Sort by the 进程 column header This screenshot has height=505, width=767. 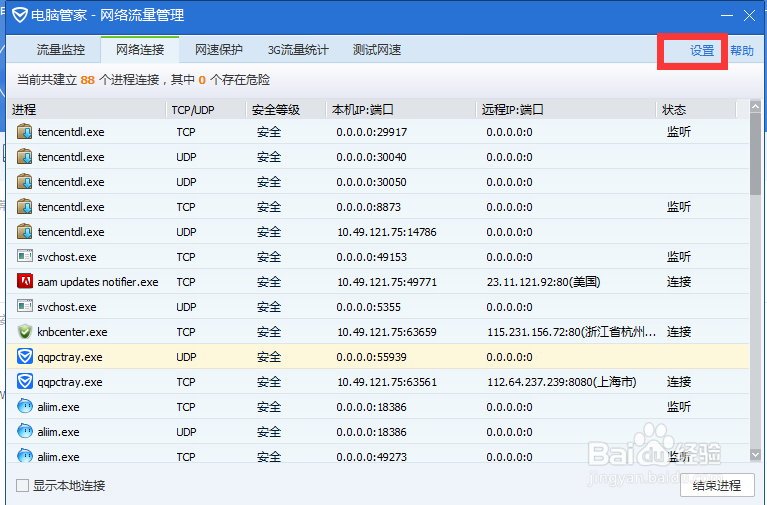[87, 110]
